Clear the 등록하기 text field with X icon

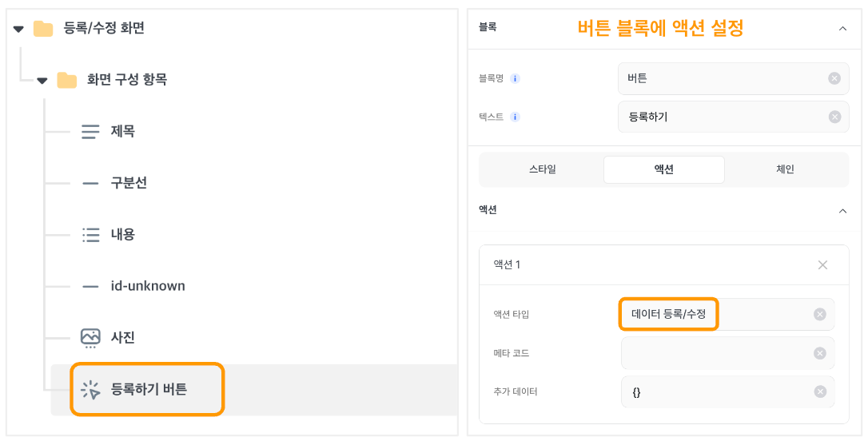click(x=834, y=117)
